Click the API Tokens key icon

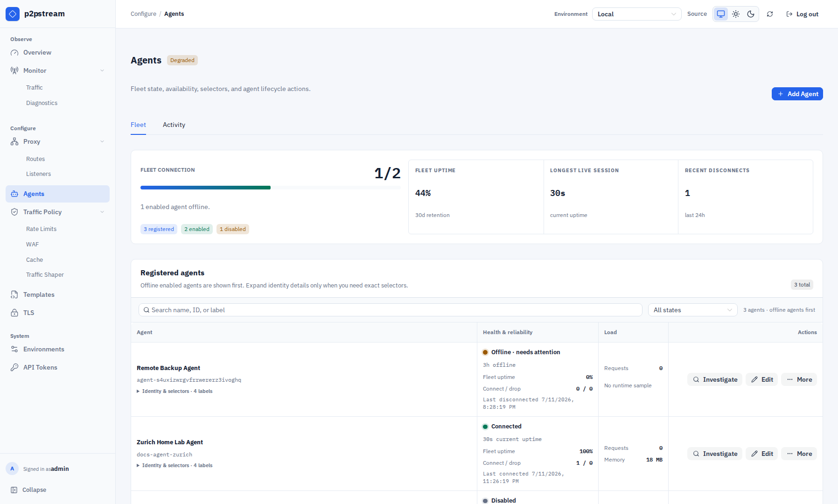point(14,367)
